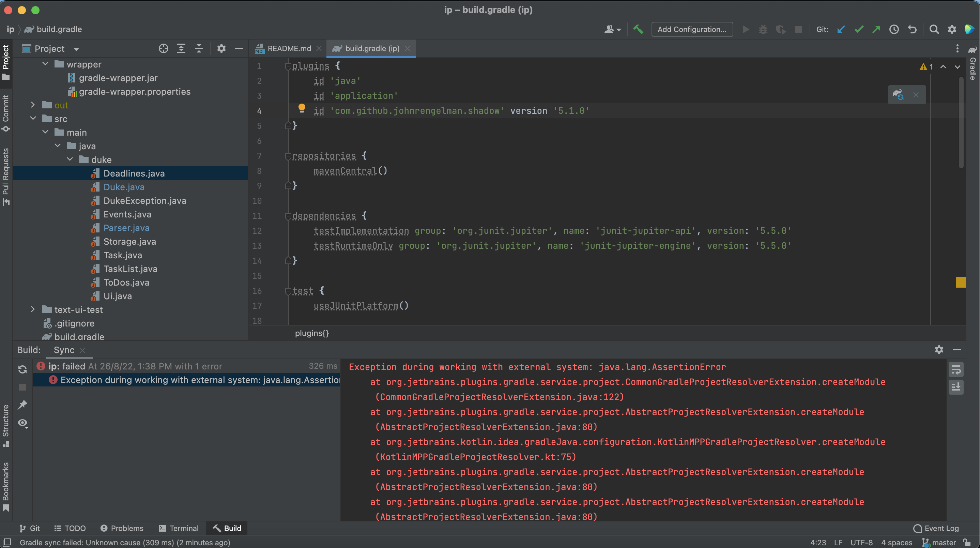The height and width of the screenshot is (548, 980).
Task: Open the Terminal tool tab
Action: click(179, 528)
